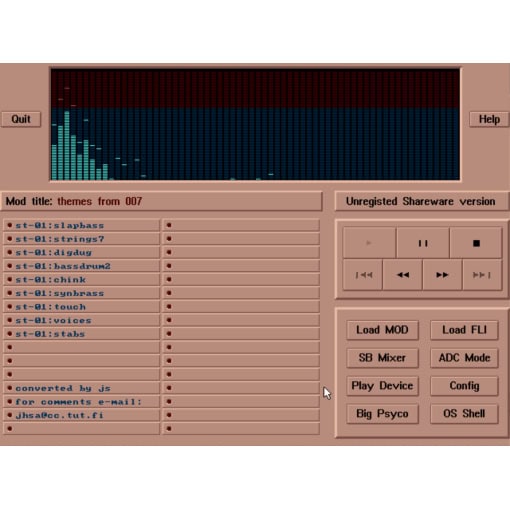Rewind the current song
Screen dimensions: 510x510
coord(403,275)
